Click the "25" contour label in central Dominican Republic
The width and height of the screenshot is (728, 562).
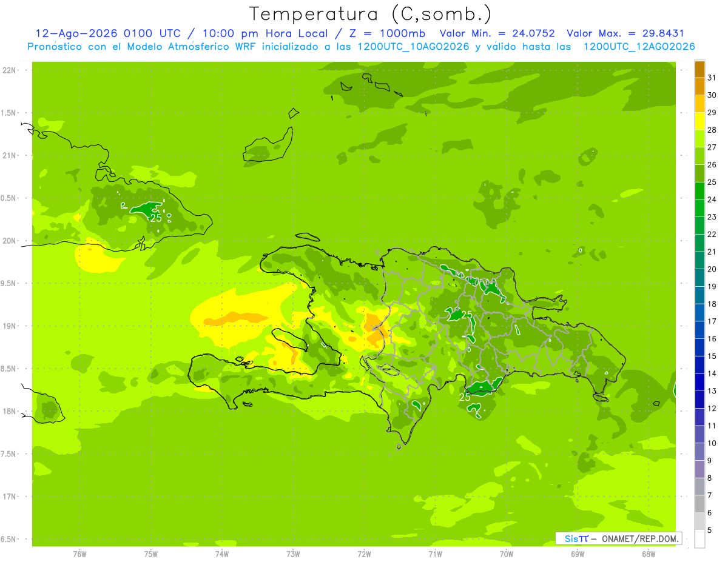(x=467, y=314)
